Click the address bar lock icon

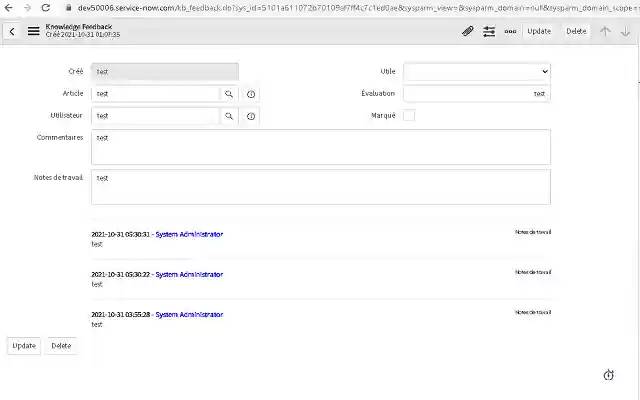(69, 7)
